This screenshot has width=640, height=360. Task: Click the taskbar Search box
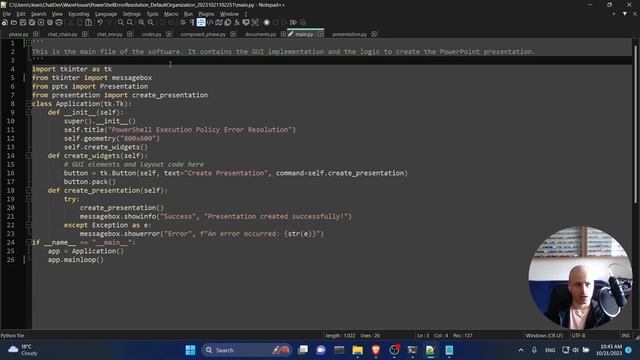point(247,350)
